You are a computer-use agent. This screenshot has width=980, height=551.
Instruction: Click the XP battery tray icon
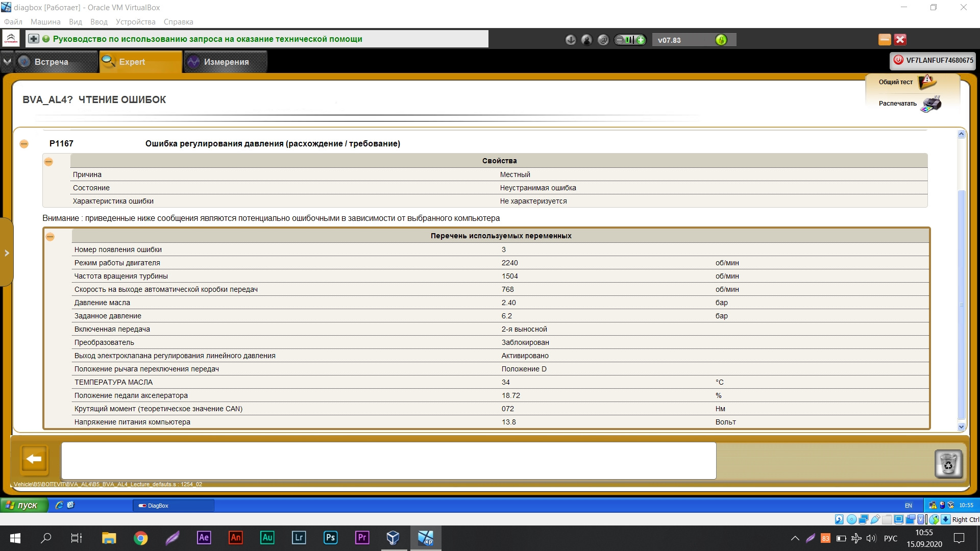(x=942, y=505)
